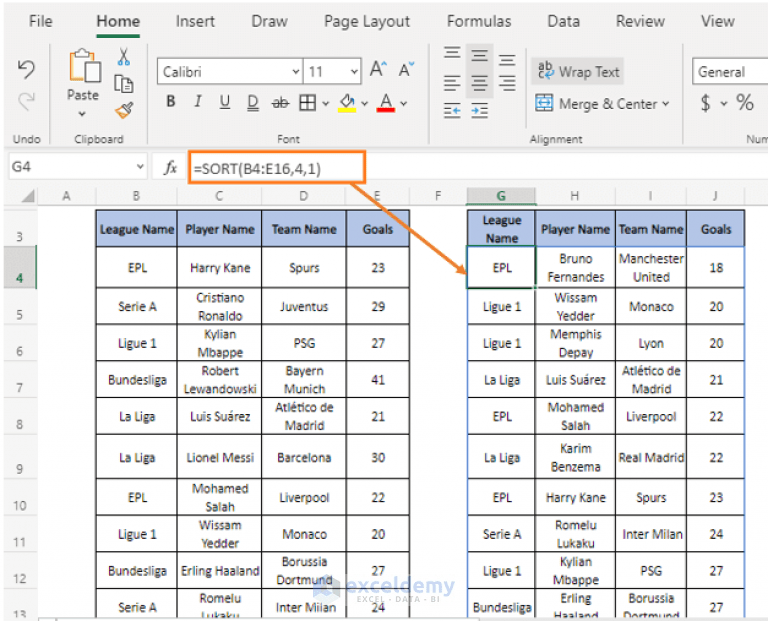Click Align Right icon

coord(507,83)
